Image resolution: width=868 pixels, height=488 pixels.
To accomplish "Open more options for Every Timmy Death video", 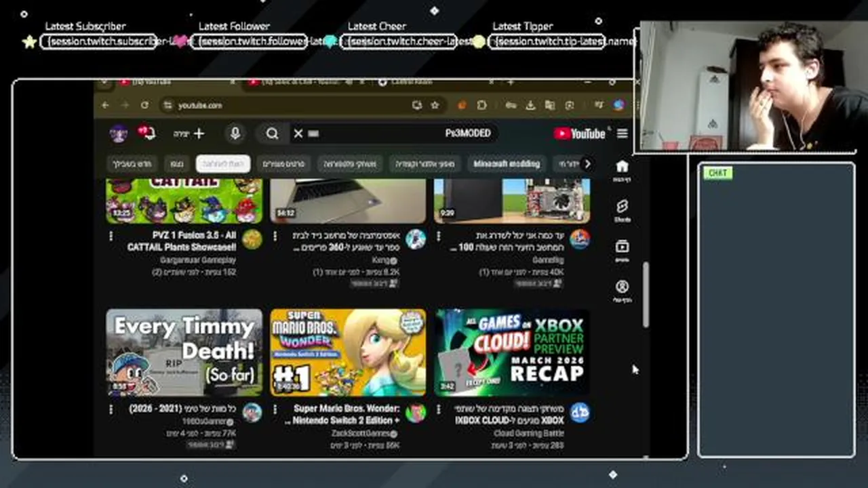I will (111, 409).
